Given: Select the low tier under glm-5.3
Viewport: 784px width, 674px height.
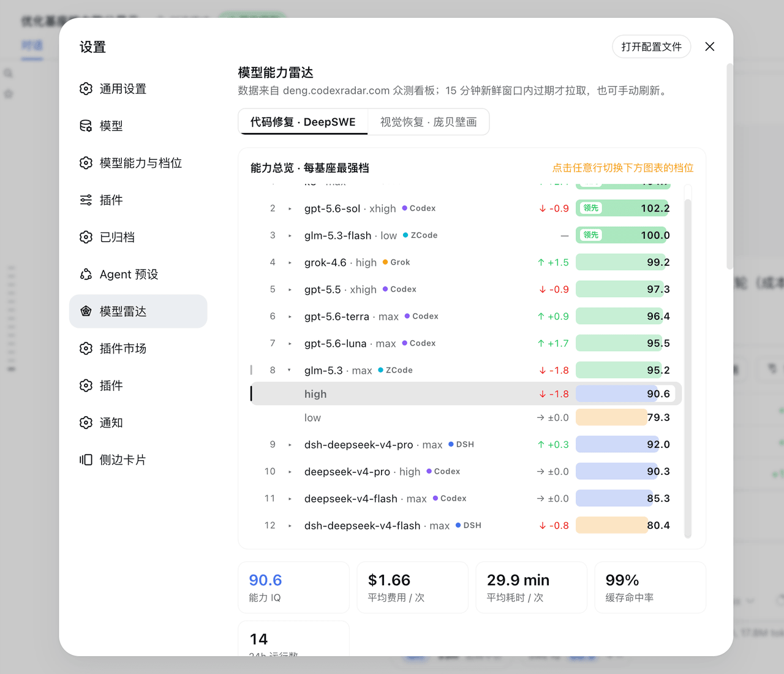Looking at the screenshot, I should 466,417.
